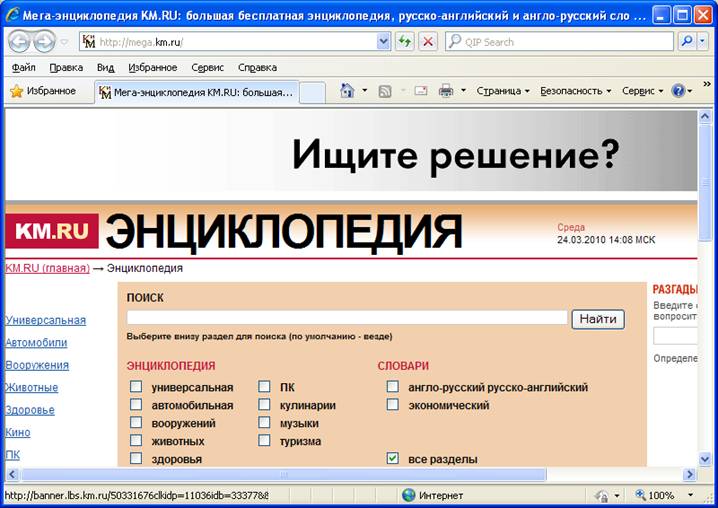Open the Правка menu
This screenshot has height=508, width=718.
(x=66, y=67)
